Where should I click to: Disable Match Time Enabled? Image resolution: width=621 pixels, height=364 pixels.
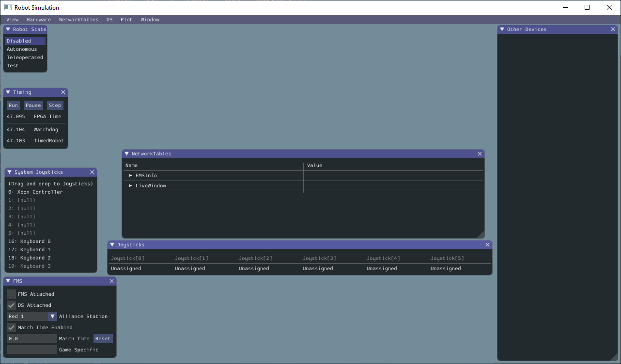tap(11, 327)
